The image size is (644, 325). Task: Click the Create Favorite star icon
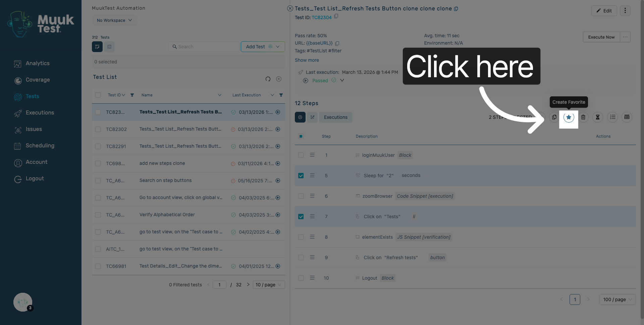click(x=569, y=117)
